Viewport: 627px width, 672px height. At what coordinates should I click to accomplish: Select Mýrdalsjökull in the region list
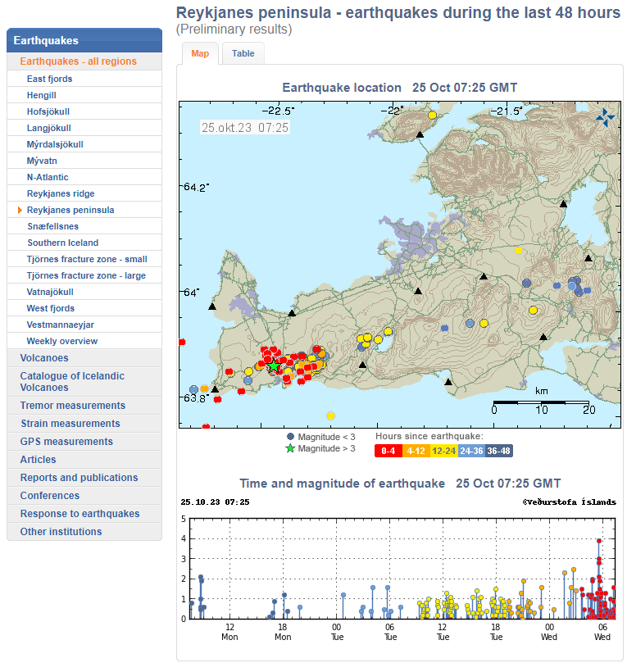coord(55,144)
